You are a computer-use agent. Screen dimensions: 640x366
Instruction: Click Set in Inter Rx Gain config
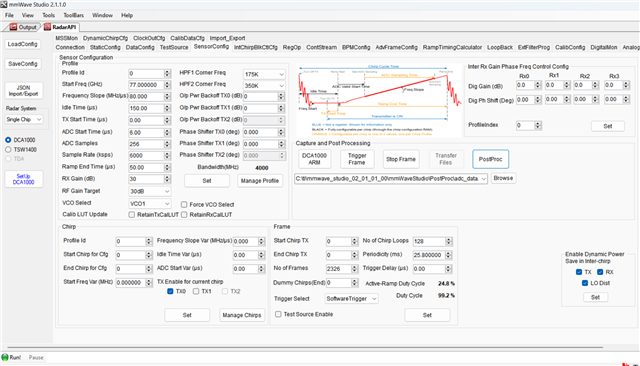[x=608, y=126]
